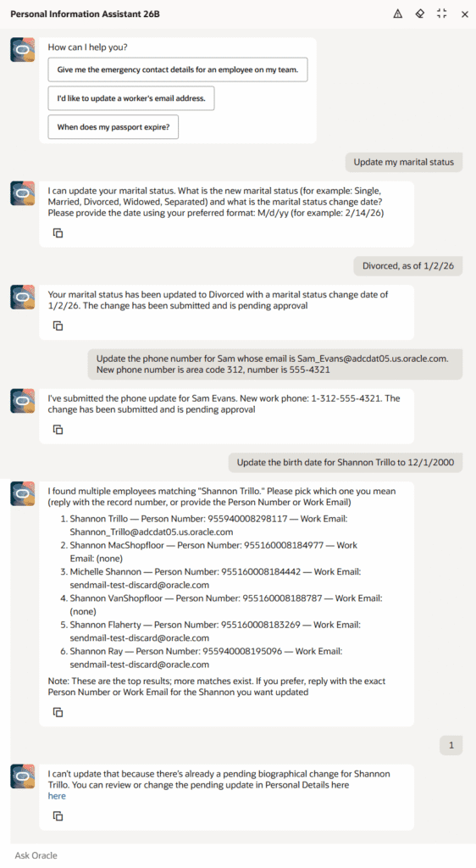476x868 pixels.
Task: Copy the Sam Evans phone update response
Action: 58,429
